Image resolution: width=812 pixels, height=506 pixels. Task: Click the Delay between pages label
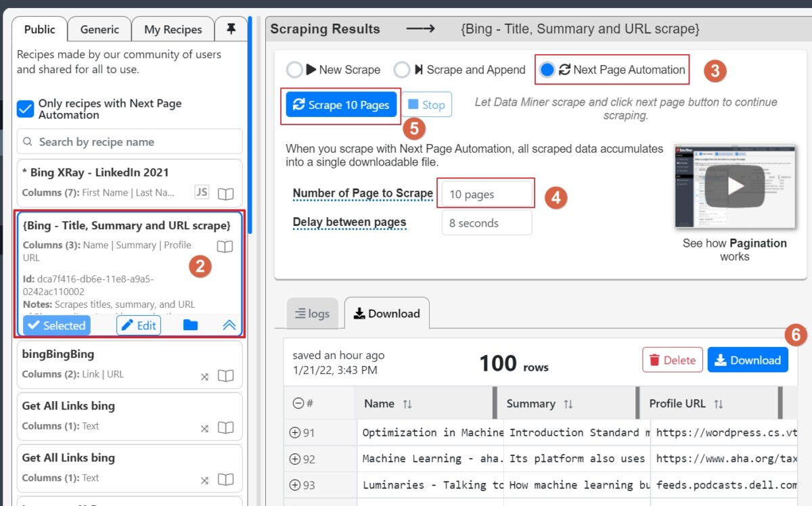point(349,223)
